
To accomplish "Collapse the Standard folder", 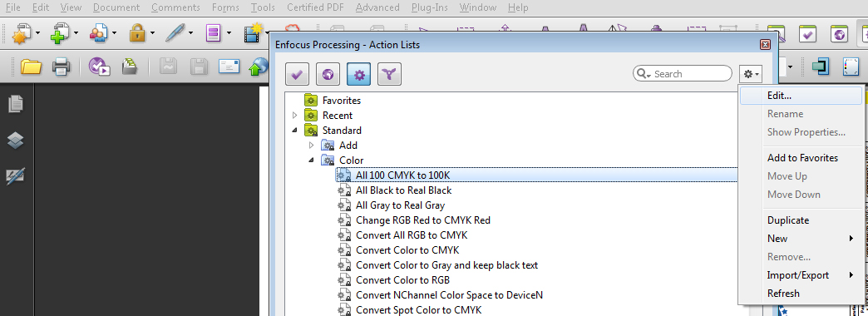I will pyautogui.click(x=294, y=130).
